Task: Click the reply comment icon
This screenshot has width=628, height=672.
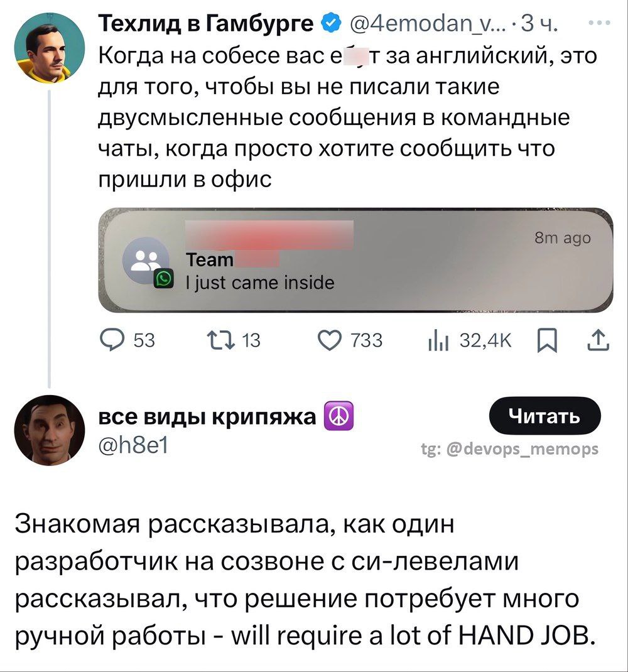Action: coord(115,340)
